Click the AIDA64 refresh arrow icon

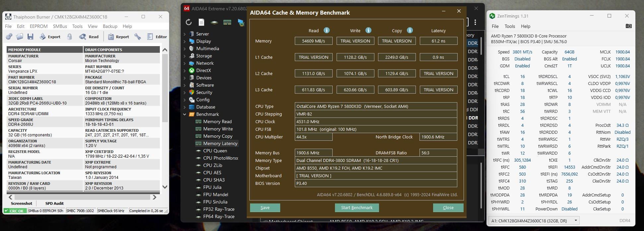click(189, 22)
